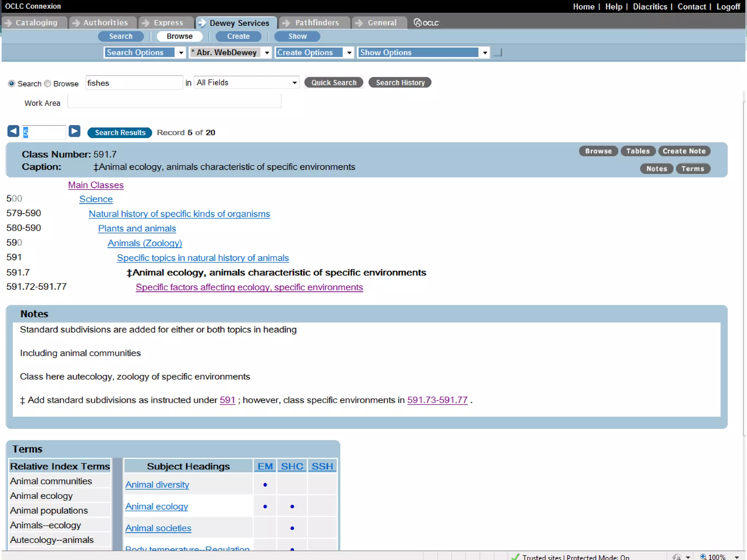This screenshot has width=747, height=560.
Task: Click the Cataloging tab arrow icon
Action: [8, 23]
